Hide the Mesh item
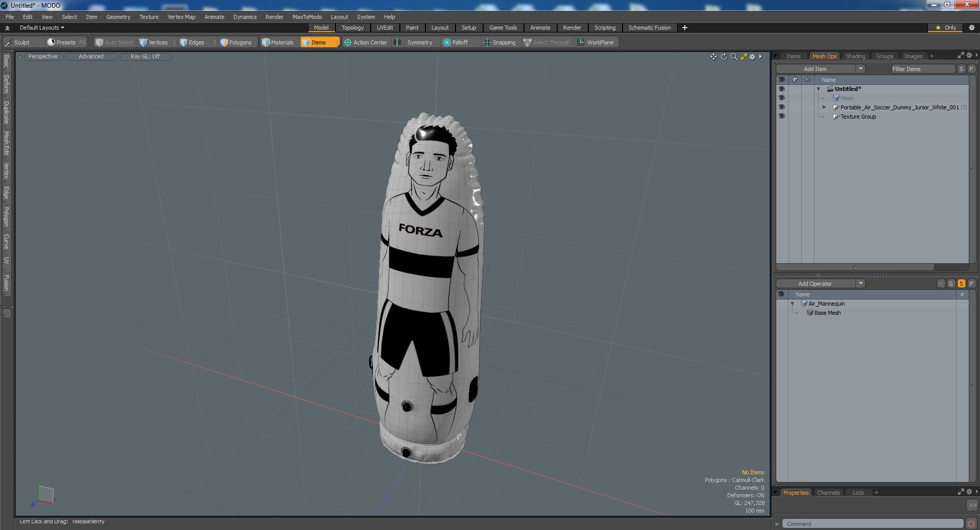Screen dimensions: 980x530 [781, 98]
